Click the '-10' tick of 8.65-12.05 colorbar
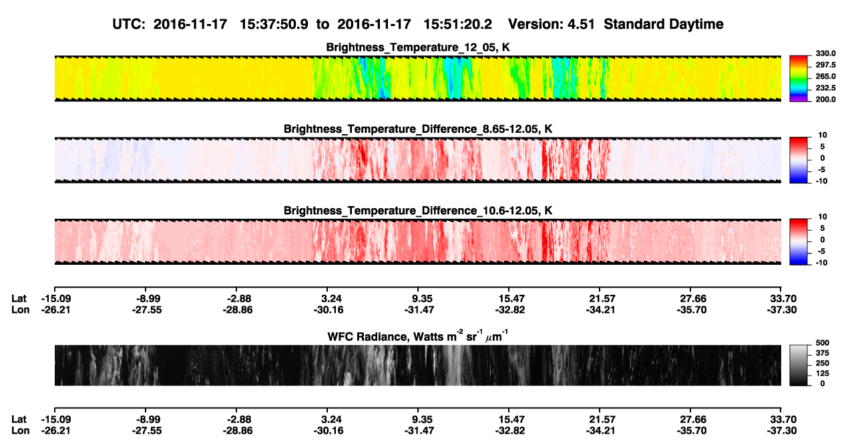The height and width of the screenshot is (445, 868). pos(821,181)
